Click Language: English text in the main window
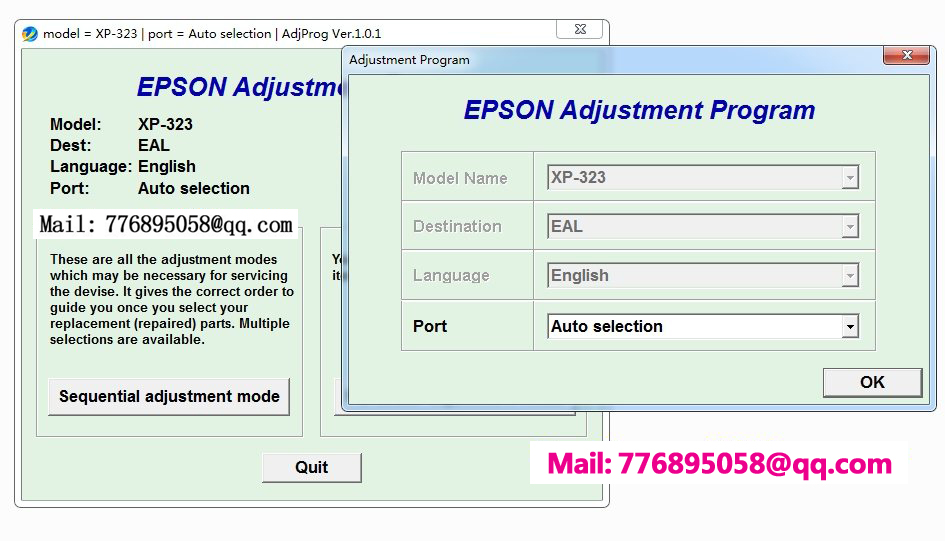This screenshot has width=945, height=541. tap(123, 166)
